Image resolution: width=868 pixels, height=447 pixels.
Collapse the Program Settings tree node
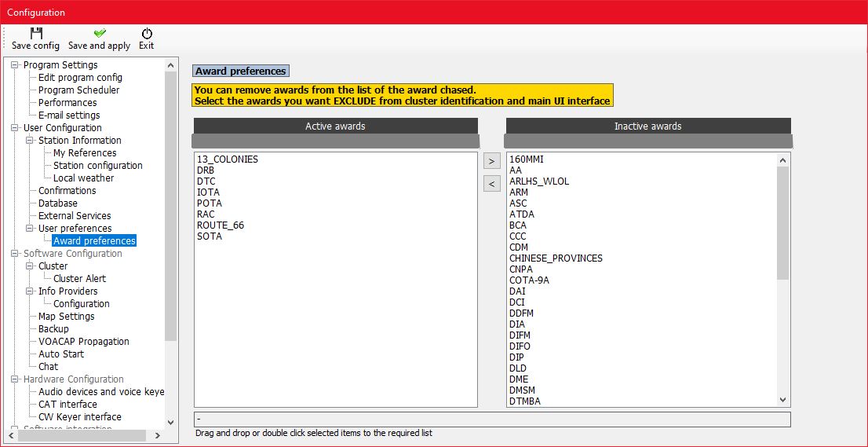coord(15,64)
